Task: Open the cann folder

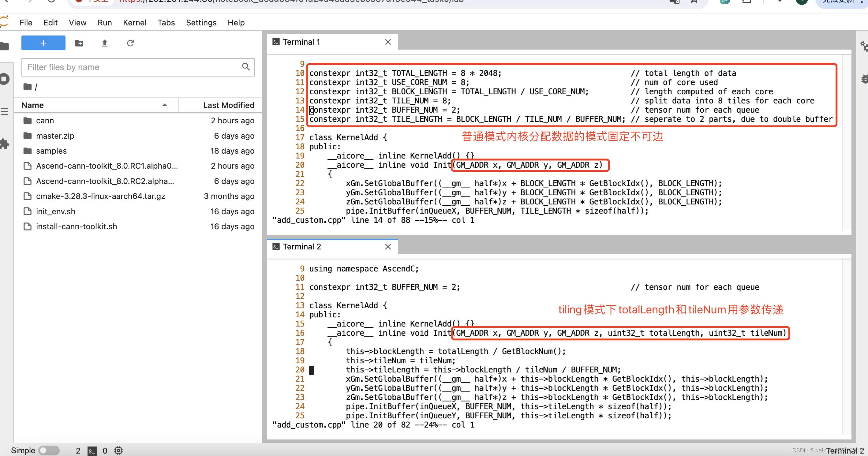Action: click(45, 121)
